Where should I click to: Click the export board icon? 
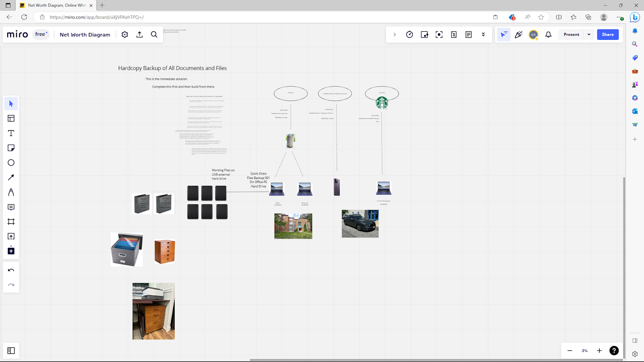[x=140, y=35]
